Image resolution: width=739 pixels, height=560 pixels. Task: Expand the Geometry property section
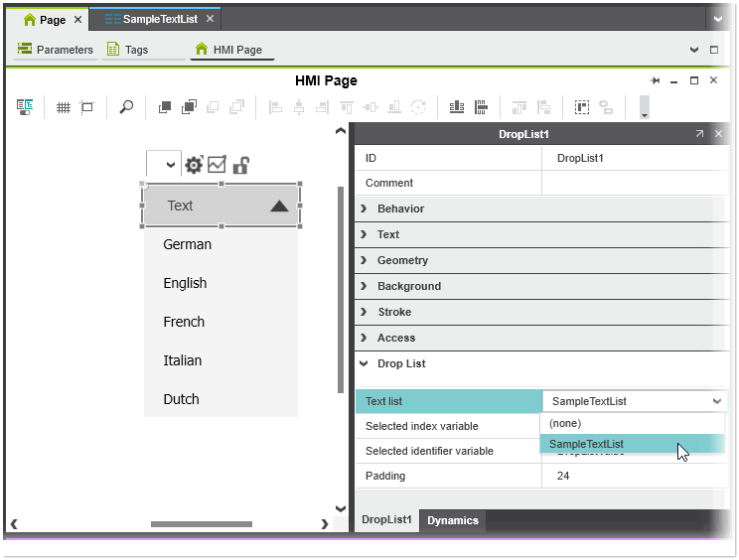coord(402,260)
